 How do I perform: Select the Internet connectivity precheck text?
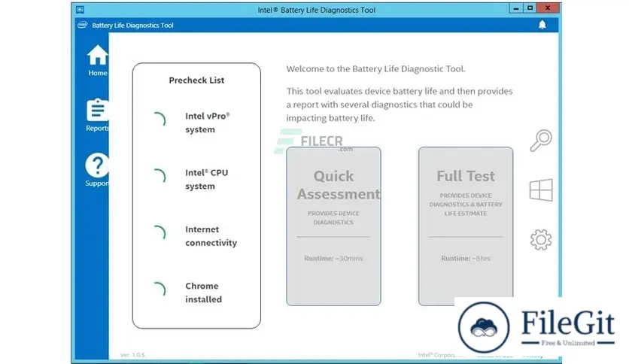(x=211, y=236)
